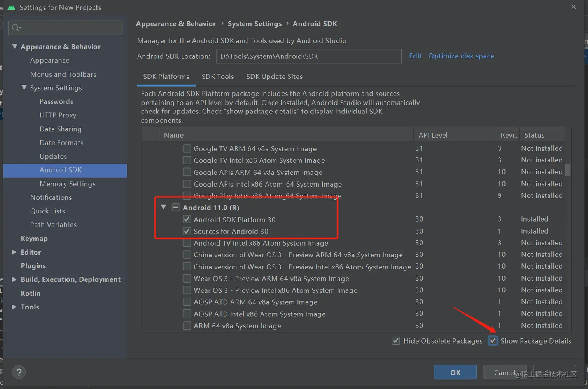Expand the Build, Execution, Deployment arrow
588x389 pixels.
(x=14, y=279)
